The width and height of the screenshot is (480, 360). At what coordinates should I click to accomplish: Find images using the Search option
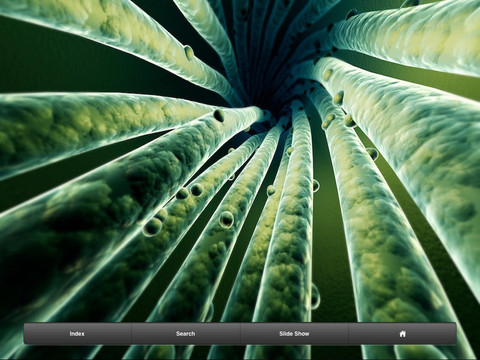(x=186, y=334)
